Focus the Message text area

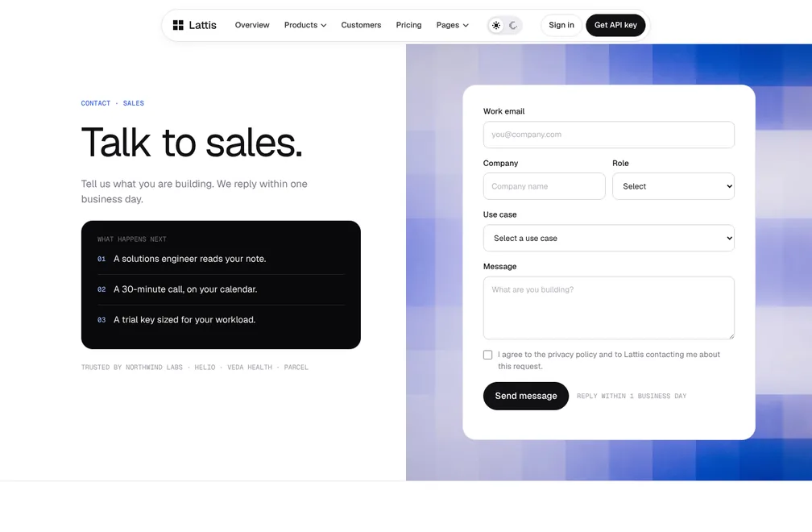608,308
